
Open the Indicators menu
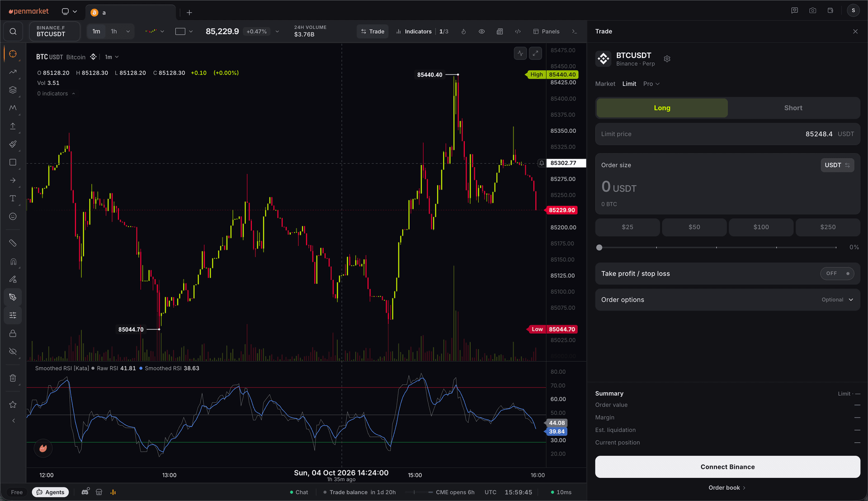pos(413,31)
